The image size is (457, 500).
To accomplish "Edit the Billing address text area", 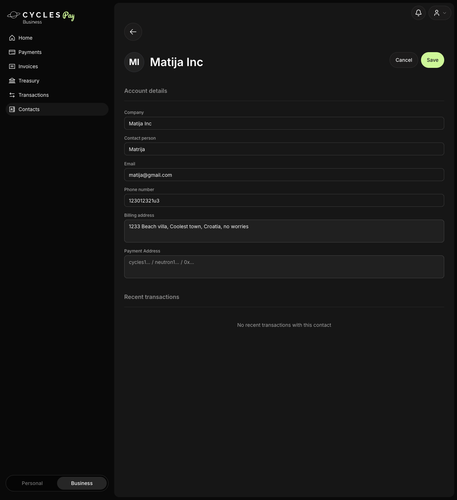I will 284,231.
